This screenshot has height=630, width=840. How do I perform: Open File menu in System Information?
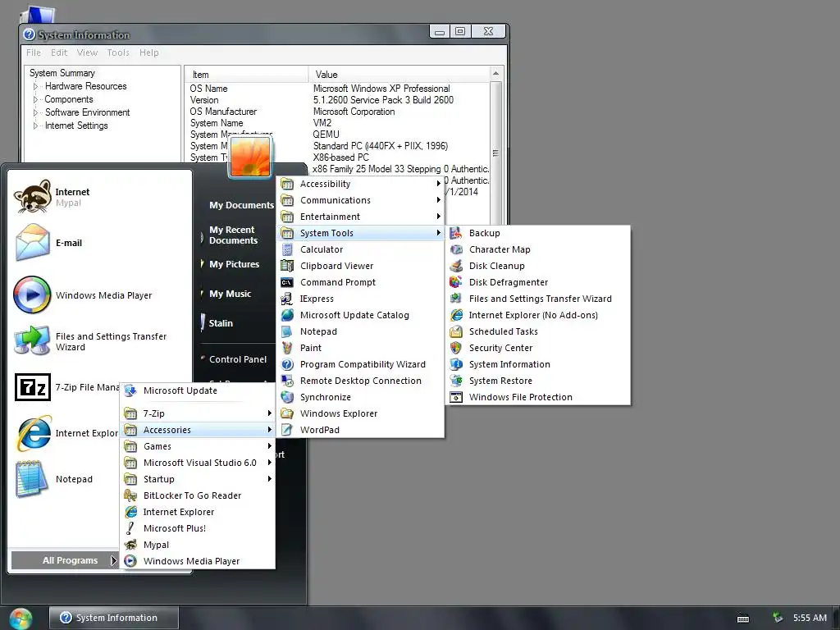pyautogui.click(x=34, y=52)
